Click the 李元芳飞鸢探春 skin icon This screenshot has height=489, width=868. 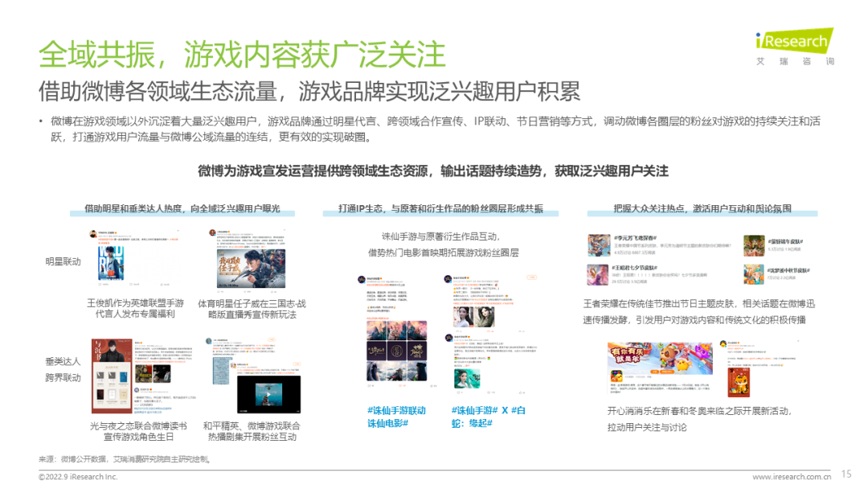599,244
